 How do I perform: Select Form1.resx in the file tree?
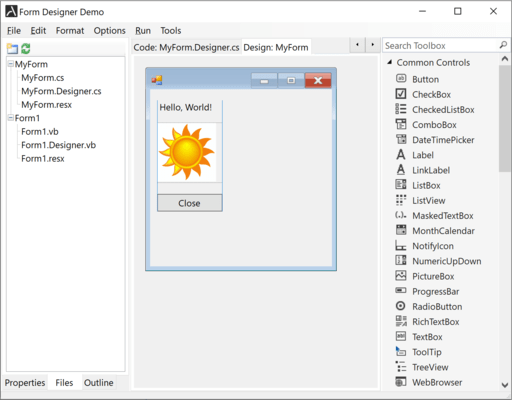pyautogui.click(x=43, y=159)
